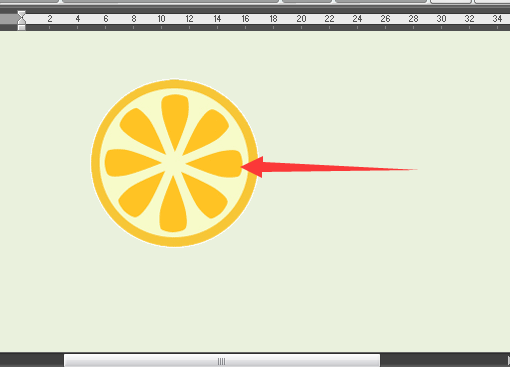Click the ruler at the 10 mark
This screenshot has width=510, height=367.
pos(161,19)
